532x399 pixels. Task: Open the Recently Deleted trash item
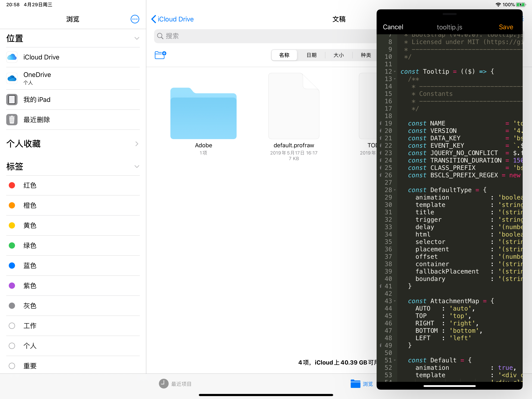(37, 120)
